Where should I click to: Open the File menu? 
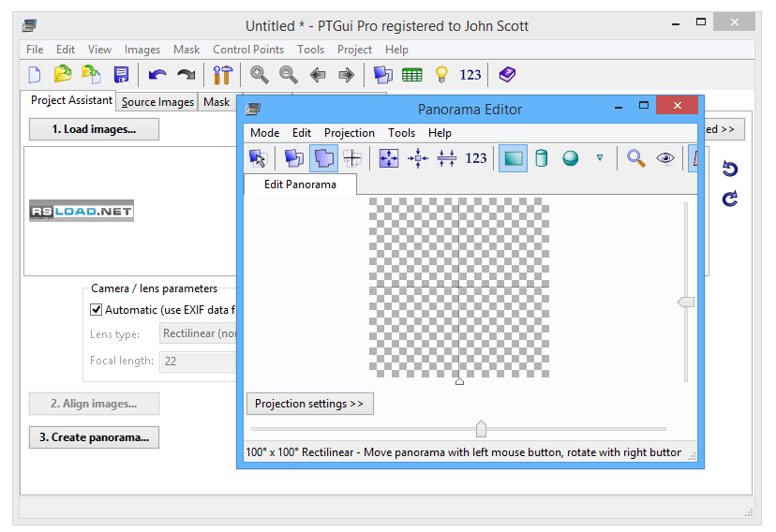[35, 50]
